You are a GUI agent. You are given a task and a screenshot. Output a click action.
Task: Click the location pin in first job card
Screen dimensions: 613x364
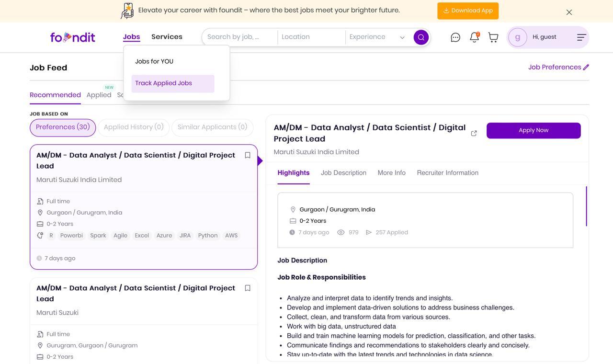click(x=40, y=213)
